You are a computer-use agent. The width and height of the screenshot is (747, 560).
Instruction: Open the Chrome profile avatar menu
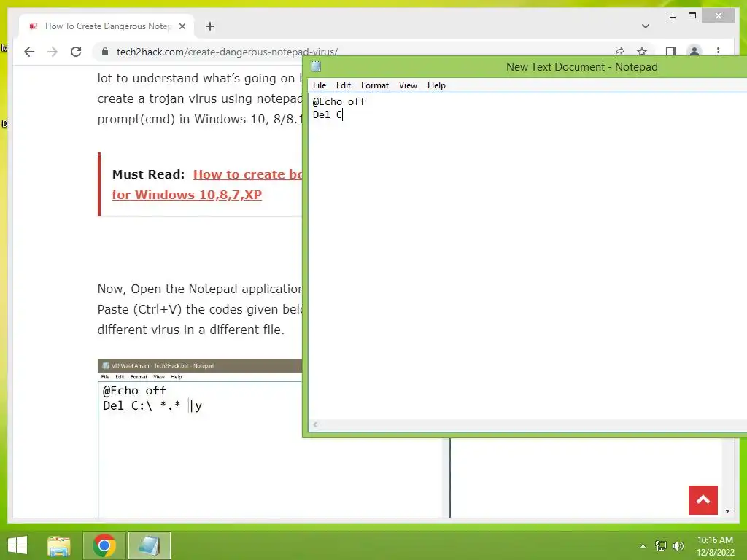point(694,51)
